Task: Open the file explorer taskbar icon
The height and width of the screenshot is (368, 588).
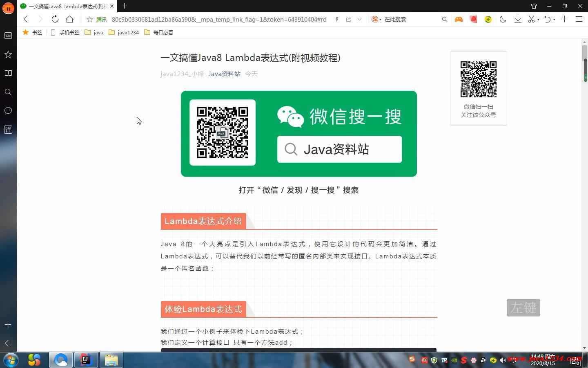Action: pos(111,360)
